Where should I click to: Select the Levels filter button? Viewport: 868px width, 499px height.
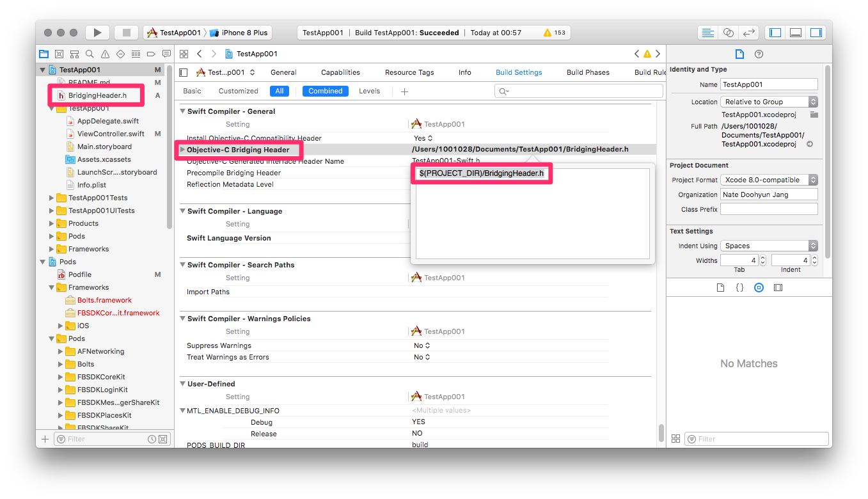point(369,91)
